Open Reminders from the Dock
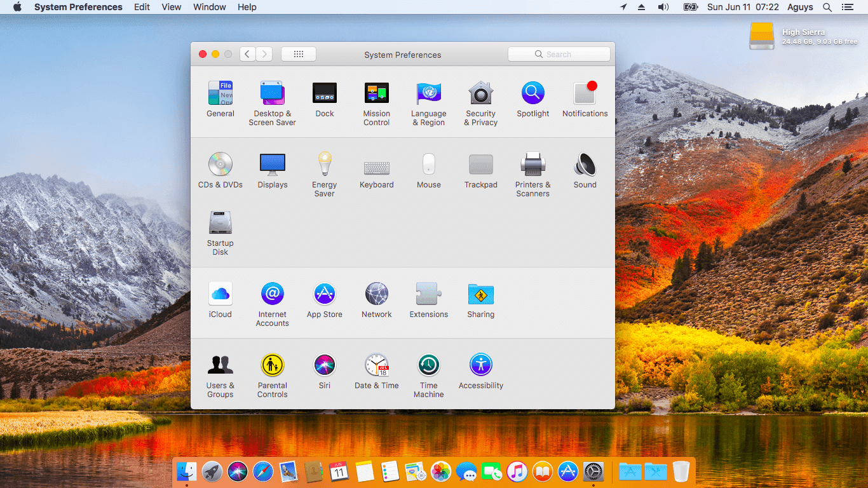This screenshot has width=868, height=488. point(390,471)
